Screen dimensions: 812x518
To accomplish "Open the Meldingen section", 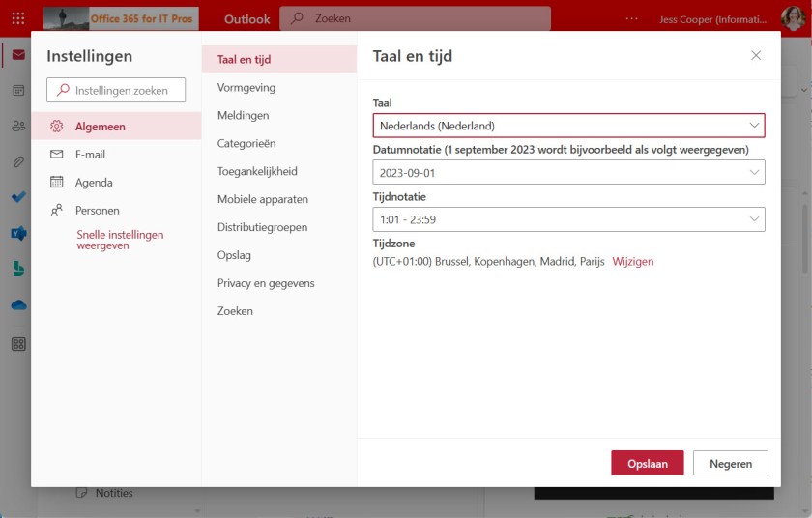I will click(279, 115).
